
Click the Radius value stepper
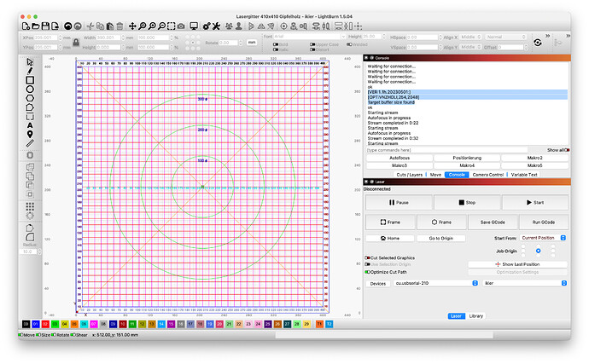pyautogui.click(x=39, y=251)
